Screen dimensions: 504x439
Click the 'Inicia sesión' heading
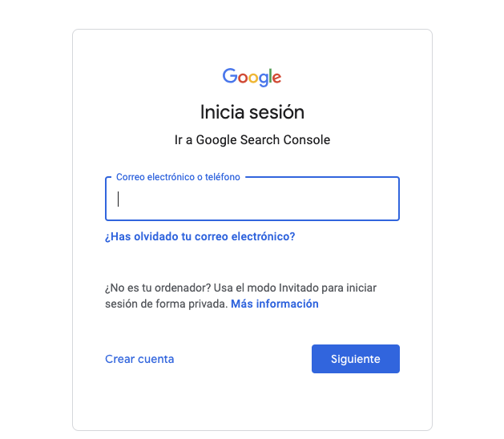[x=252, y=112]
